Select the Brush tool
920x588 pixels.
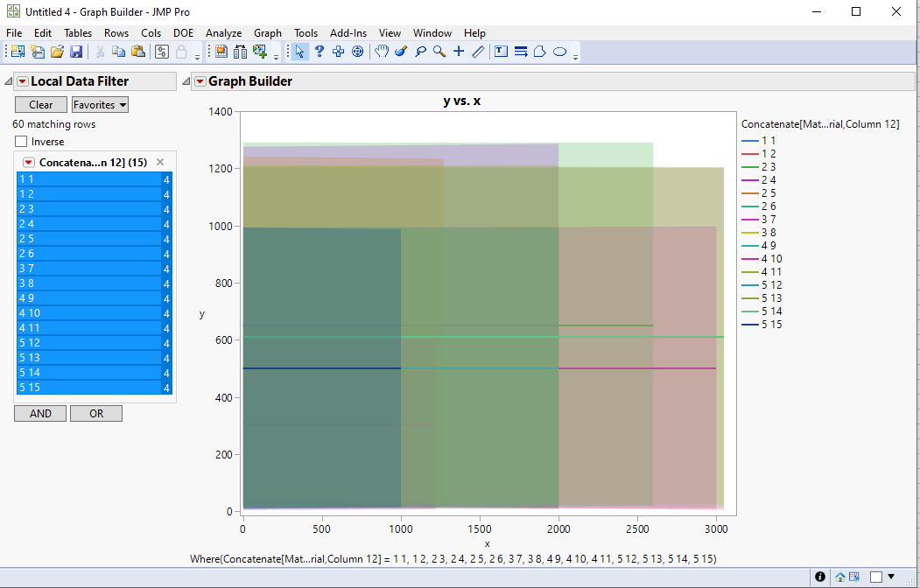[x=401, y=52]
